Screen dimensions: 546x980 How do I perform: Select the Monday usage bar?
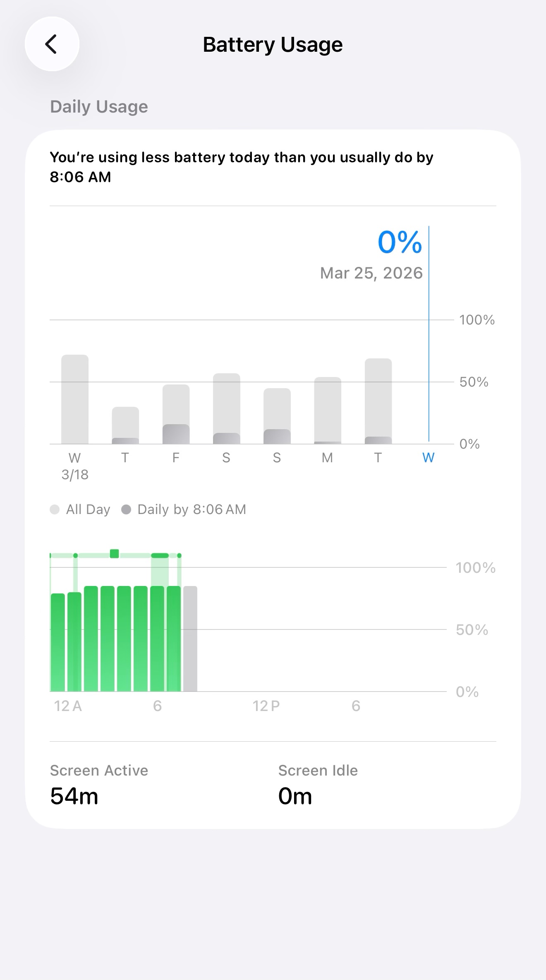328,411
